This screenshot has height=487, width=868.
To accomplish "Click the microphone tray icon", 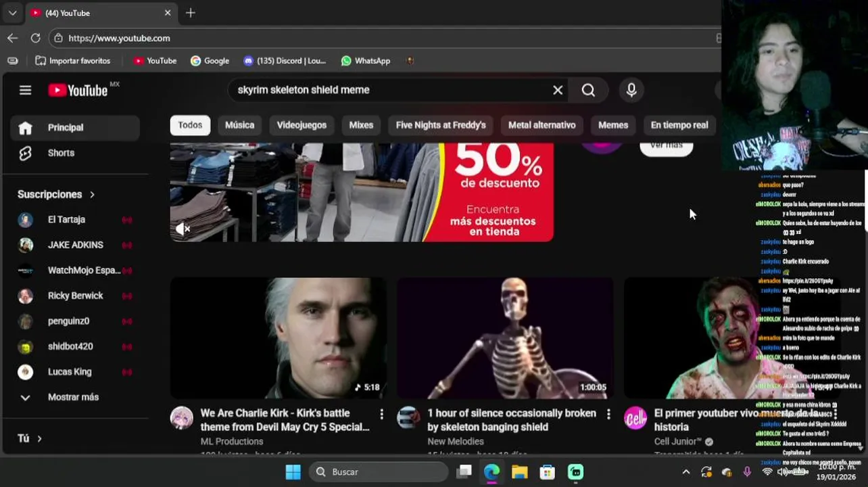I will click(747, 472).
